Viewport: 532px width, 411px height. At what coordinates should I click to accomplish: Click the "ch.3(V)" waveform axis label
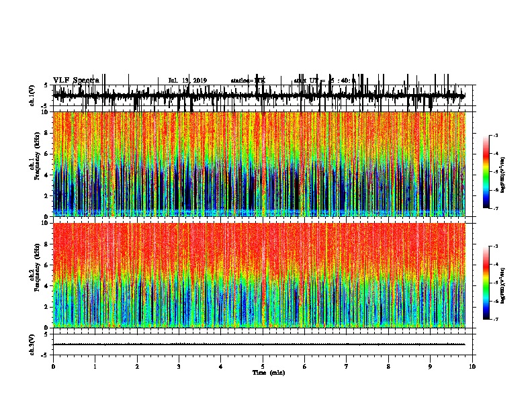pyautogui.click(x=32, y=345)
